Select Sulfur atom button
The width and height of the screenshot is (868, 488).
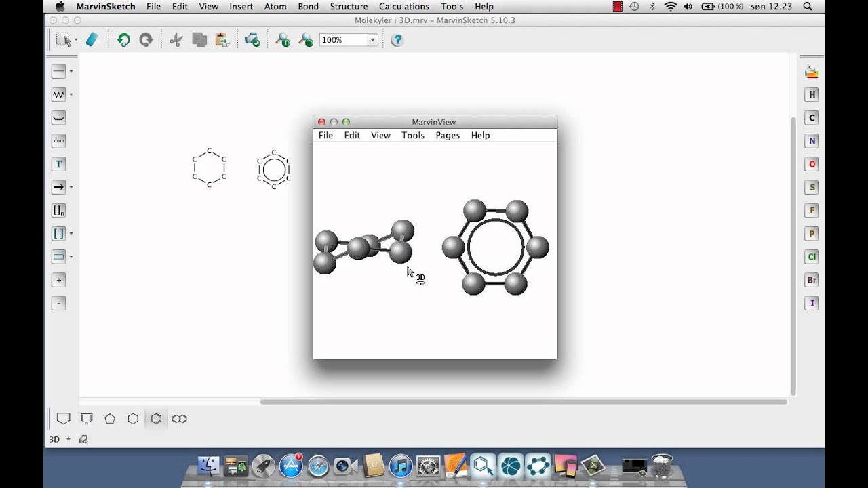(812, 187)
